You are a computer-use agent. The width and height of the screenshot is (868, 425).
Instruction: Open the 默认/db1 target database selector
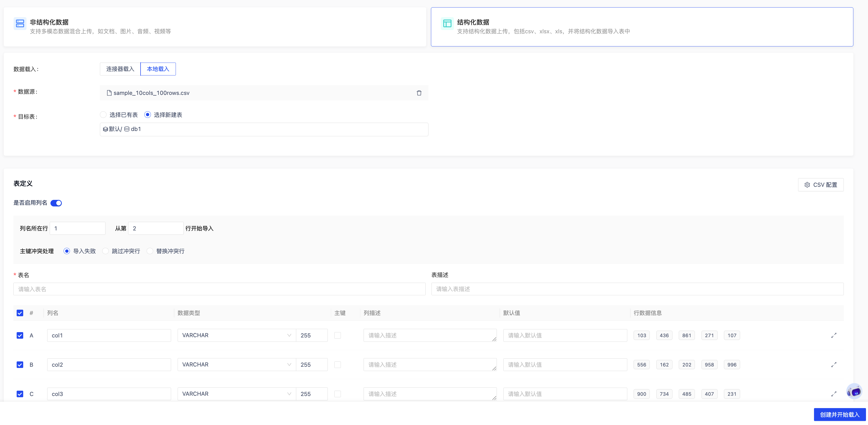click(263, 129)
